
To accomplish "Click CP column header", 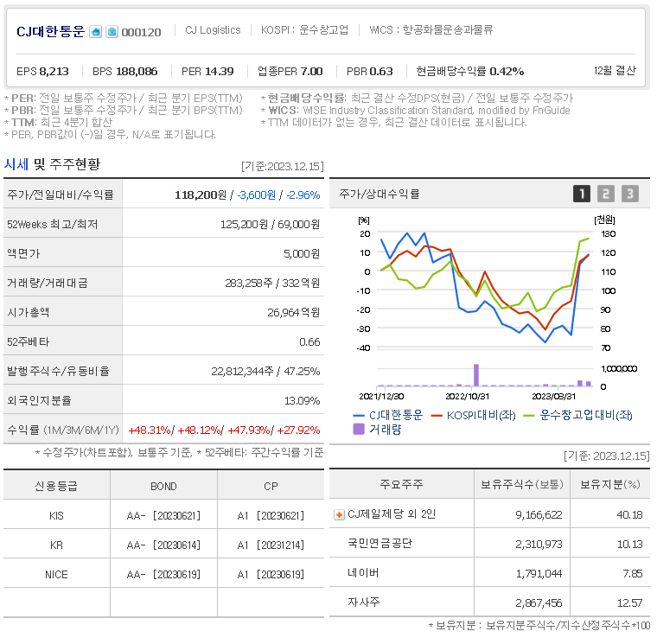I will 271,487.
